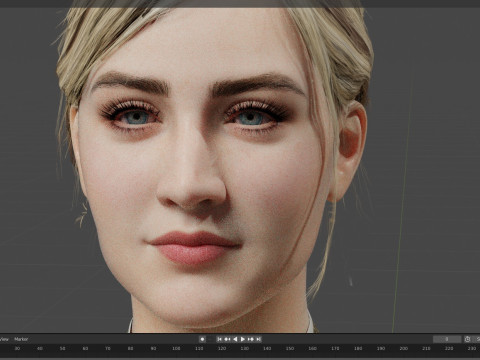Play the animation forward
The width and height of the screenshot is (480, 360).
click(x=243, y=339)
